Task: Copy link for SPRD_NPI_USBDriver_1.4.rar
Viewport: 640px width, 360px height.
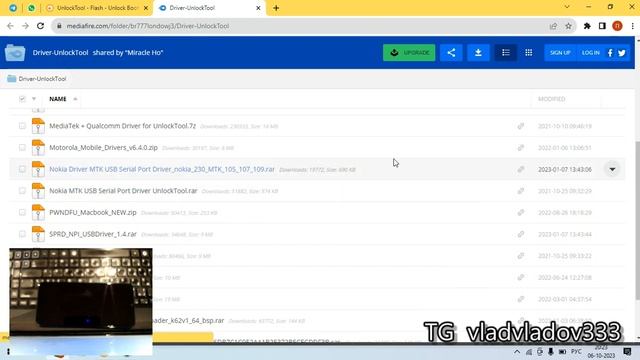Action: pyautogui.click(x=520, y=234)
